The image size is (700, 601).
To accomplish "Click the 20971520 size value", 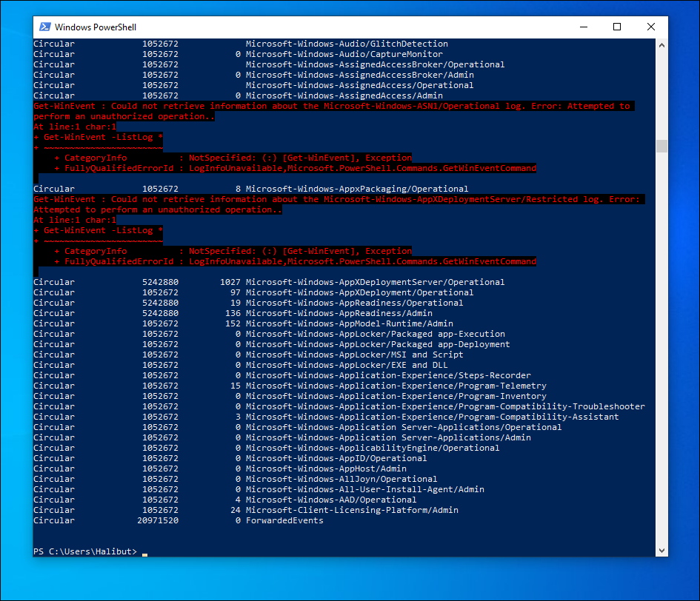I will (x=158, y=520).
